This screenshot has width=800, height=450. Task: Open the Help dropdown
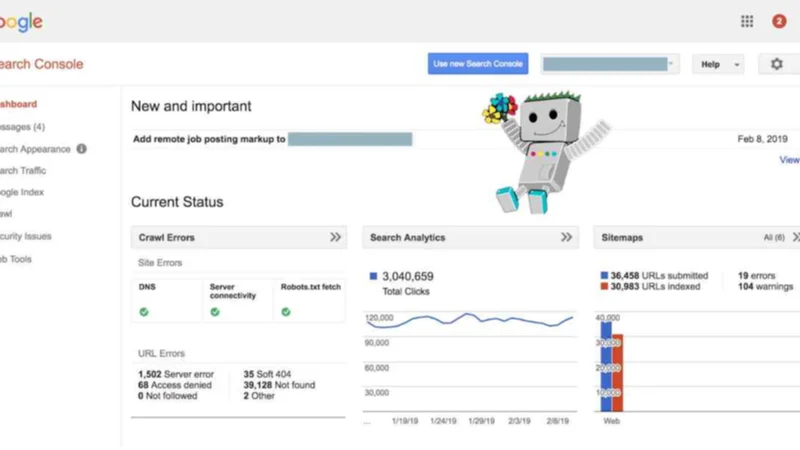pyautogui.click(x=718, y=64)
